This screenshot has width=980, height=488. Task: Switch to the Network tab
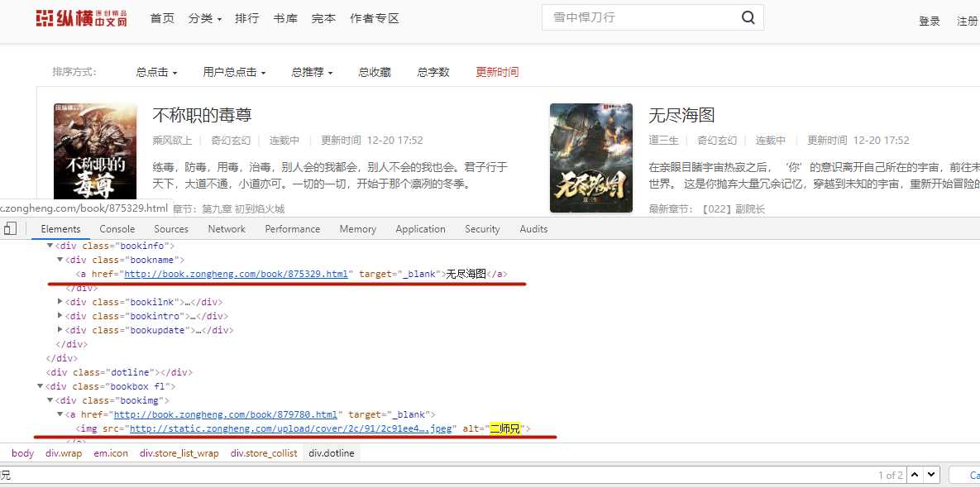227,228
